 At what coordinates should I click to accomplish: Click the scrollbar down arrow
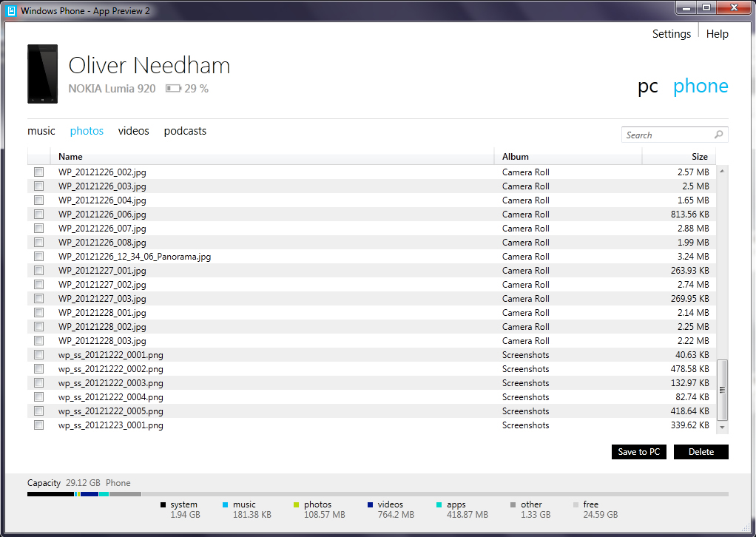(x=722, y=427)
